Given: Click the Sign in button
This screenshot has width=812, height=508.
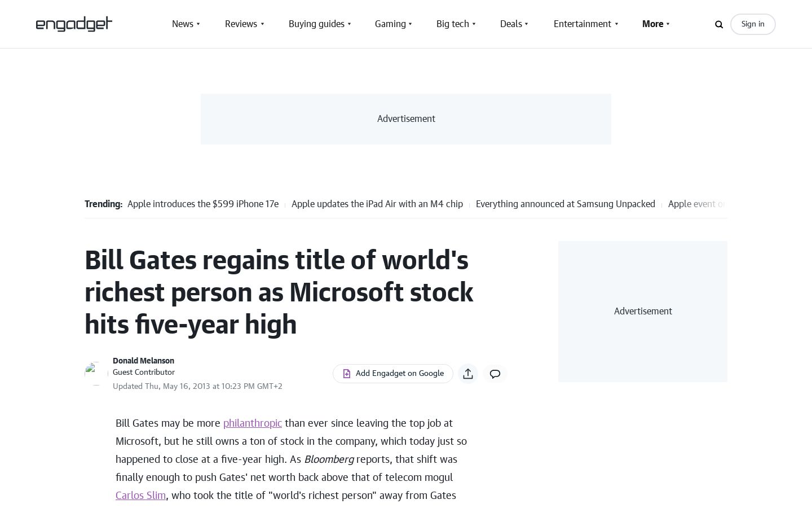Looking at the screenshot, I should pos(753,24).
